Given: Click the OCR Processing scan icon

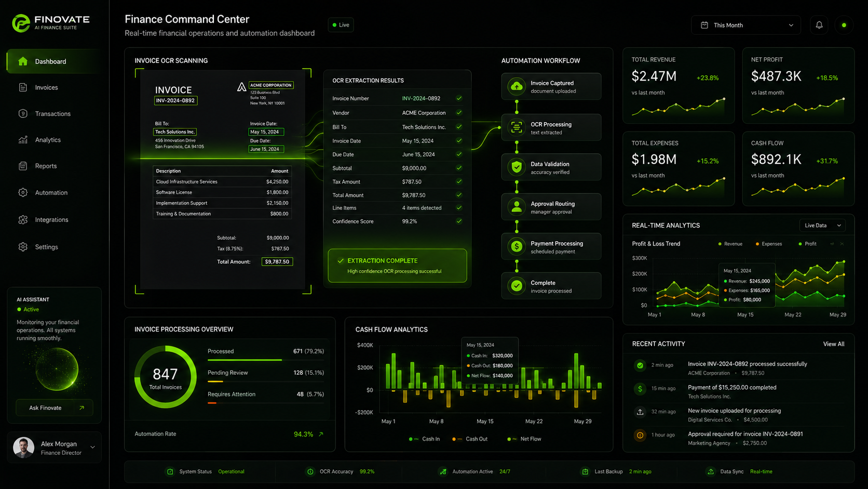Looking at the screenshot, I should [x=517, y=127].
